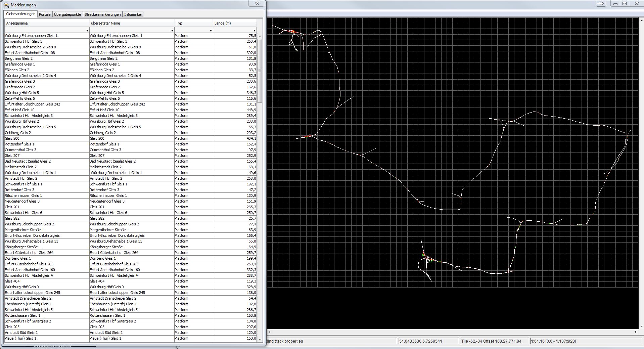Viewport: 644px width, 349px height.
Task: Select 'Grimmenthal Gleis 3' in the Anzeigename column
Action: click(20, 150)
